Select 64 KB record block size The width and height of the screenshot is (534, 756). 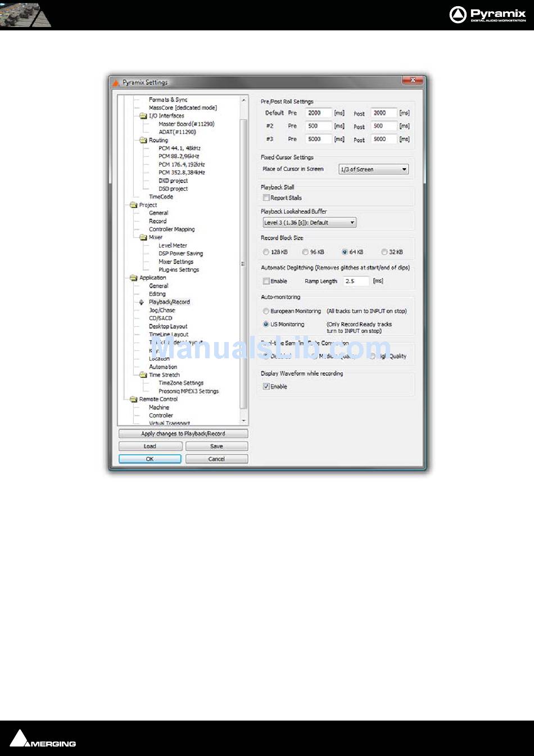345,252
